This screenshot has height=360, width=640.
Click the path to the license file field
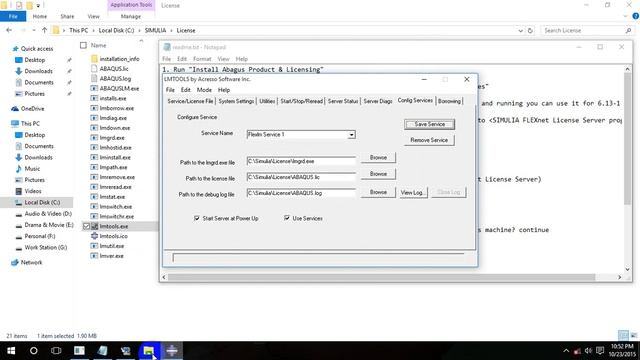point(301,177)
